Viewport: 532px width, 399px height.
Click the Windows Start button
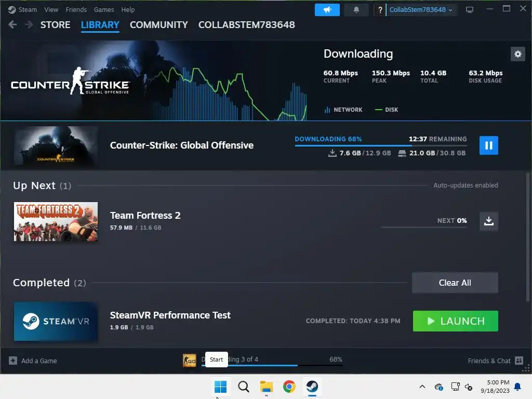pyautogui.click(x=220, y=387)
